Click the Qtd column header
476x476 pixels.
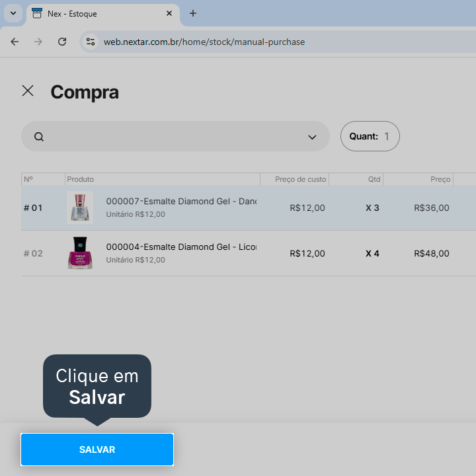click(x=356, y=179)
